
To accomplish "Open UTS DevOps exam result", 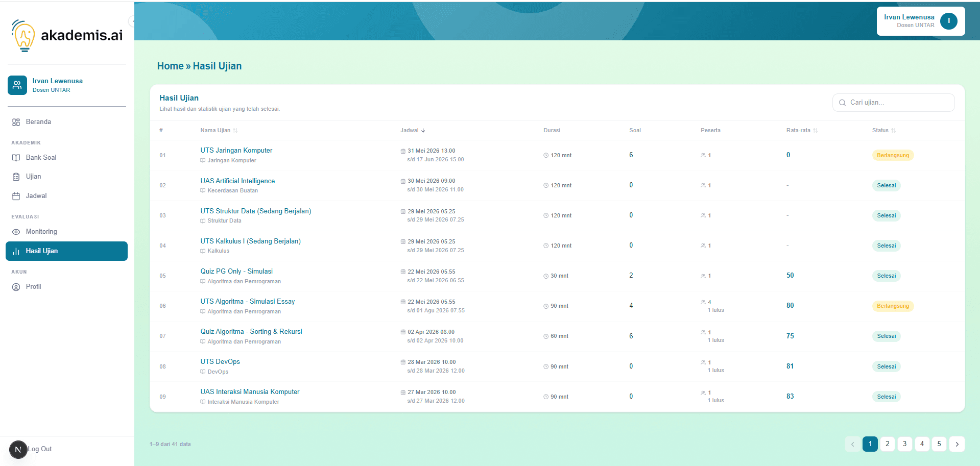I will coord(220,362).
